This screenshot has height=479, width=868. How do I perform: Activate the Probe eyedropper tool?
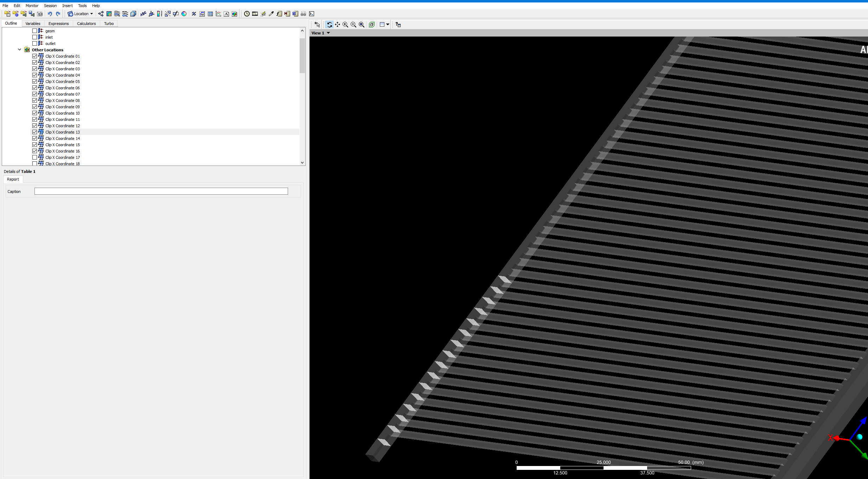point(271,14)
